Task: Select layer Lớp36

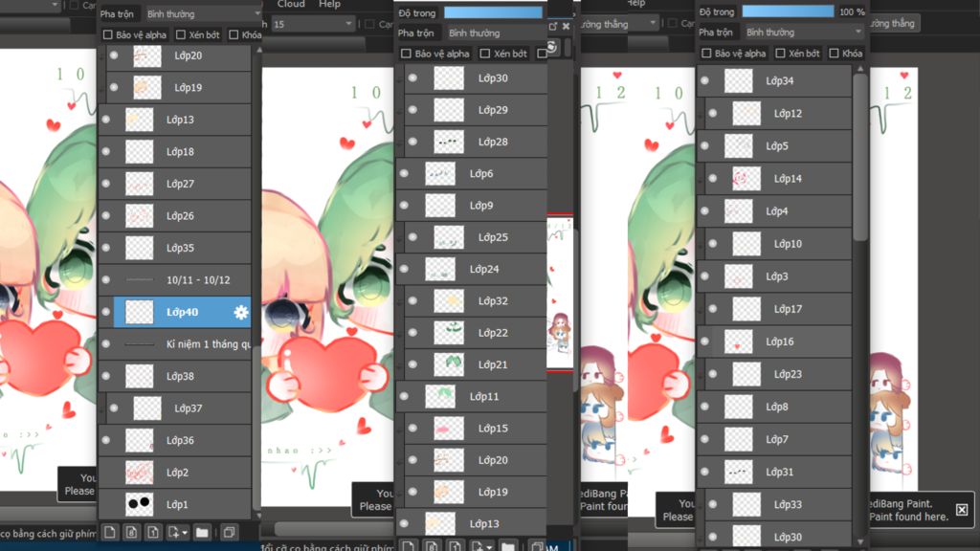Action: 174,440
